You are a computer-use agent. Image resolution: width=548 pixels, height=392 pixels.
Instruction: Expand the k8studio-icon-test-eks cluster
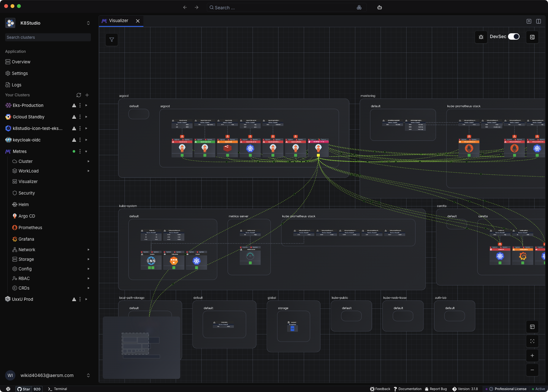tap(86, 128)
